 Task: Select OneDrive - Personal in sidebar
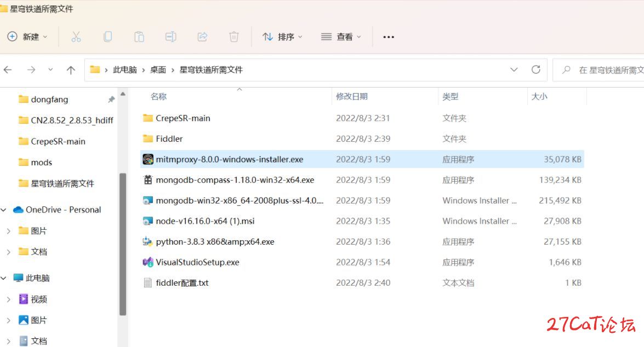(57, 210)
